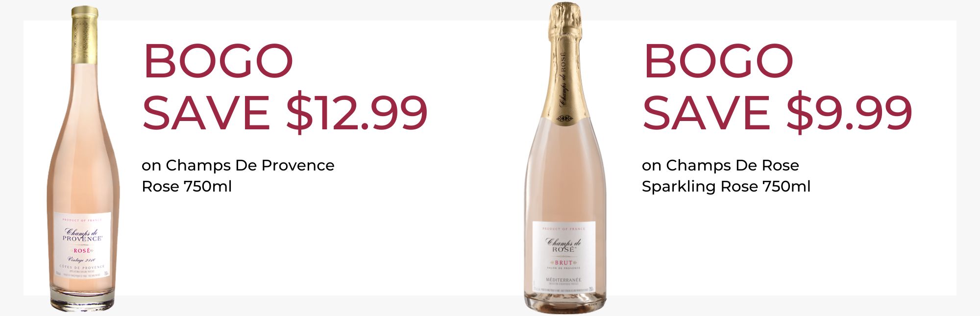Click the Champs de Rosé sparkling bottle image
The height and width of the screenshot is (316, 980).
[565, 158]
